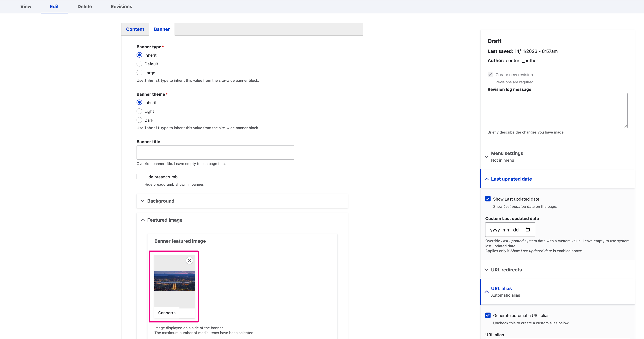Click the Canberra image thumbnail
This screenshot has height=339, width=644.
click(x=175, y=281)
